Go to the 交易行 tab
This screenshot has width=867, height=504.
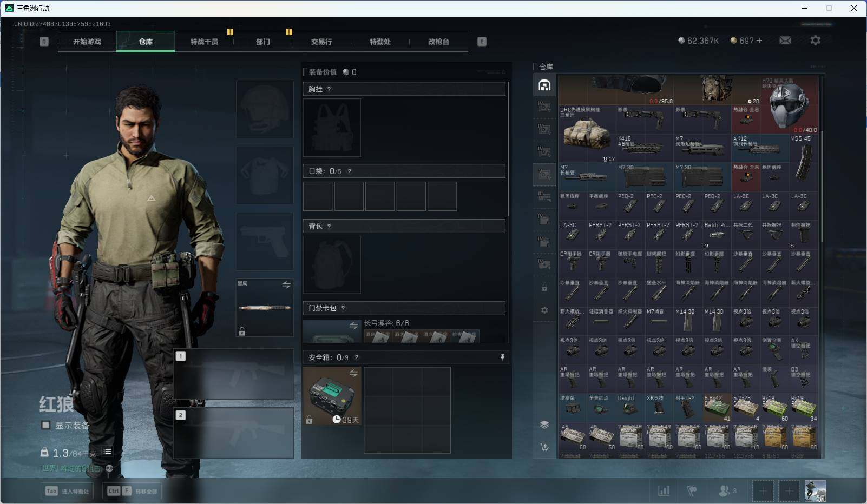point(321,42)
